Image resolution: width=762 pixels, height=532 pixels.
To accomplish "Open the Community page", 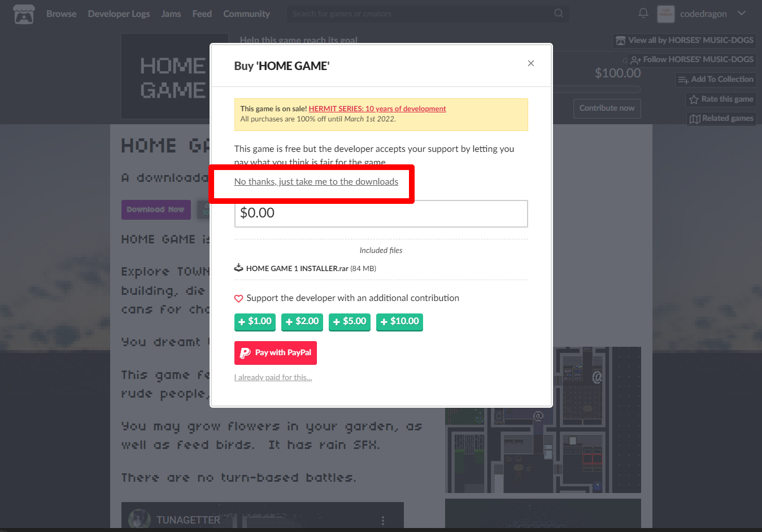I will click(x=246, y=14).
